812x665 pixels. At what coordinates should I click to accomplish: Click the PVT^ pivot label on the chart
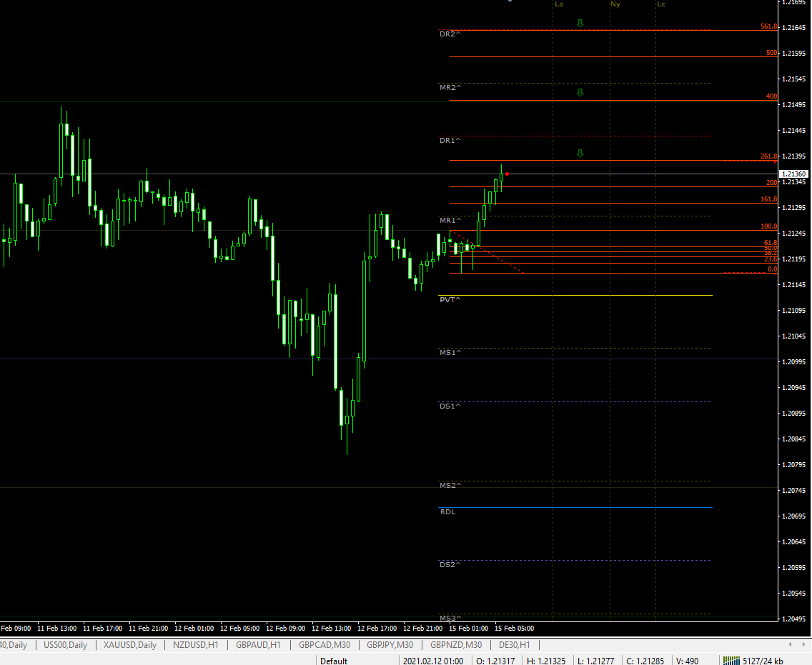(x=450, y=300)
